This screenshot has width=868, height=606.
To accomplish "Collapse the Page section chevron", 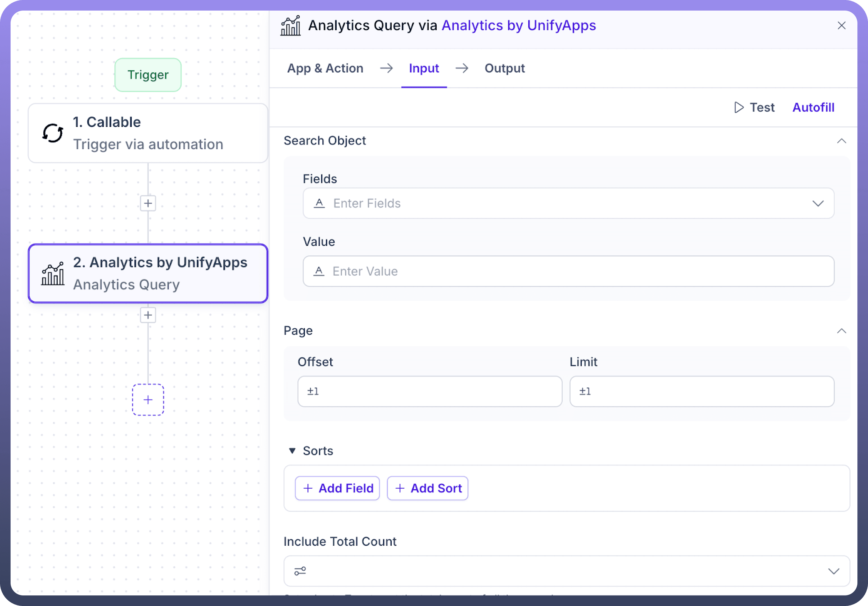I will point(841,331).
